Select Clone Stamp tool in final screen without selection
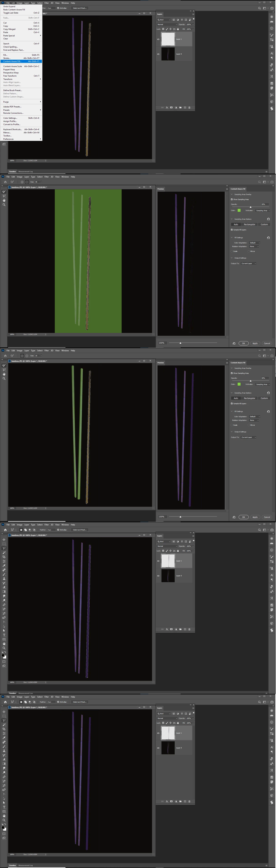 pyautogui.click(x=4, y=750)
